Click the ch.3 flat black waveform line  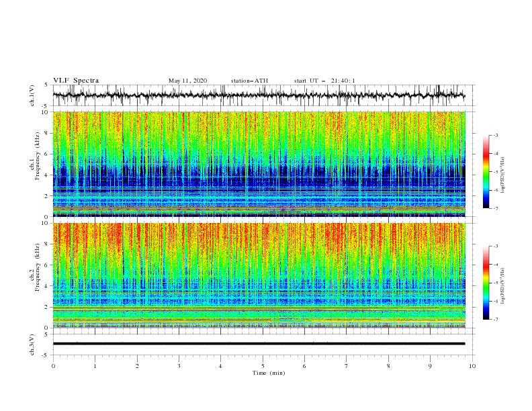point(259,344)
